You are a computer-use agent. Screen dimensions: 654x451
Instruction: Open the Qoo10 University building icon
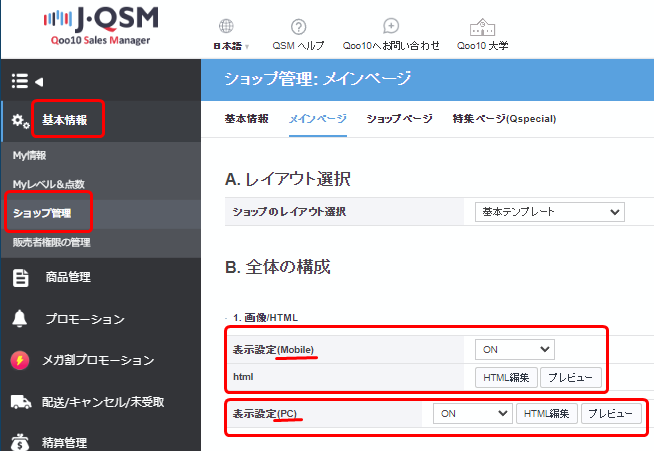484,27
